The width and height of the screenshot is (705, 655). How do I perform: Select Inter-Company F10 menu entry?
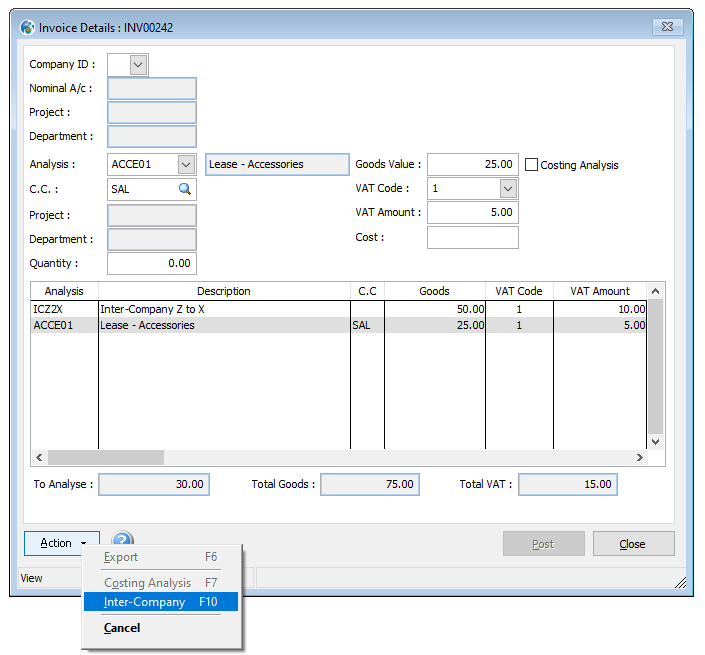point(161,602)
